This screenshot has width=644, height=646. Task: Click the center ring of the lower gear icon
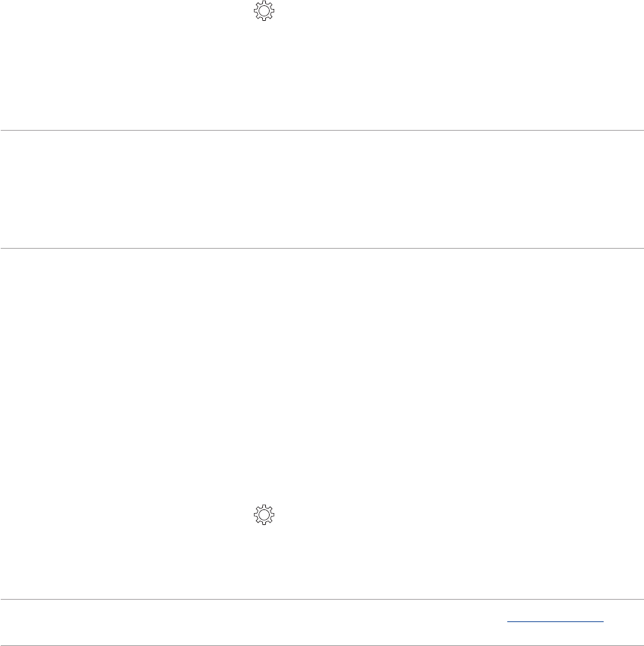click(x=264, y=515)
